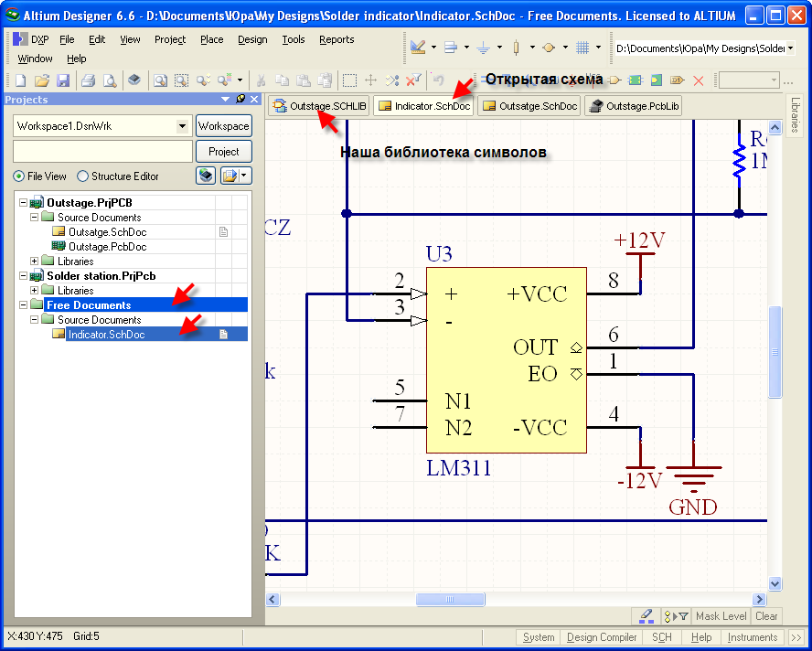Click the Project button
Viewport: 812px width, 651px height.
pyautogui.click(x=223, y=152)
